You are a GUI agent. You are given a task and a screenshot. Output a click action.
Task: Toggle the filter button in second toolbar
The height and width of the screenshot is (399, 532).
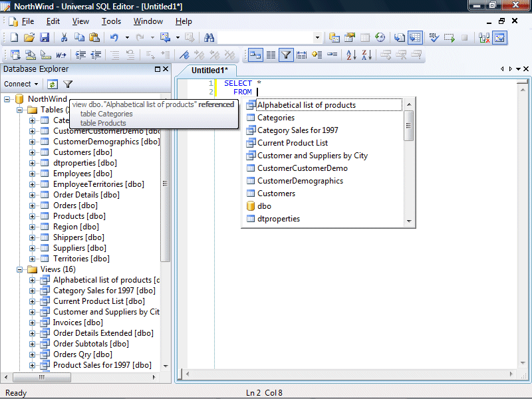coord(285,55)
